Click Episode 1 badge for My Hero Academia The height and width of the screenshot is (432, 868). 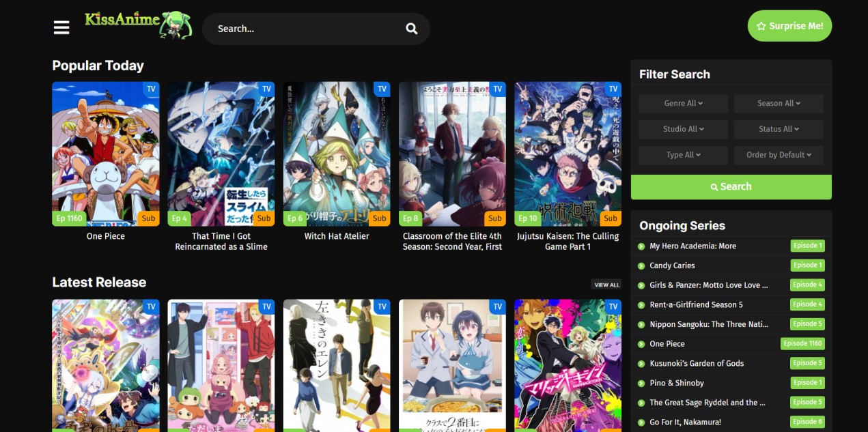[x=807, y=246]
